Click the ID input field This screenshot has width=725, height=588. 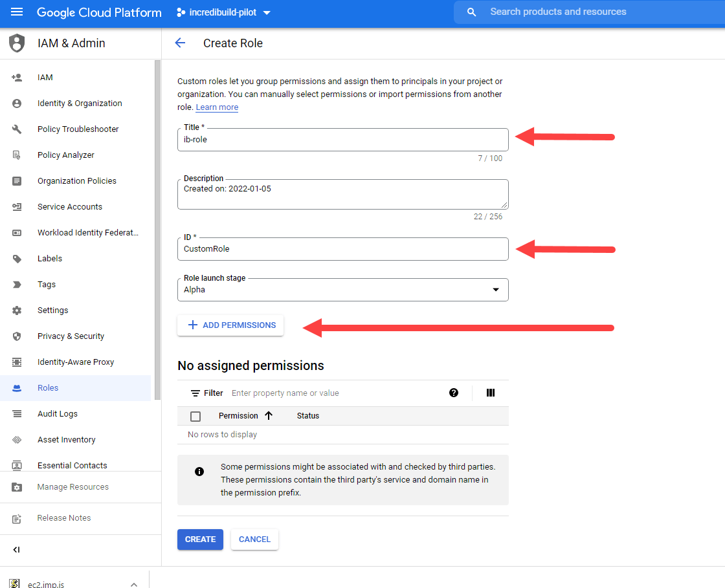[342, 249]
